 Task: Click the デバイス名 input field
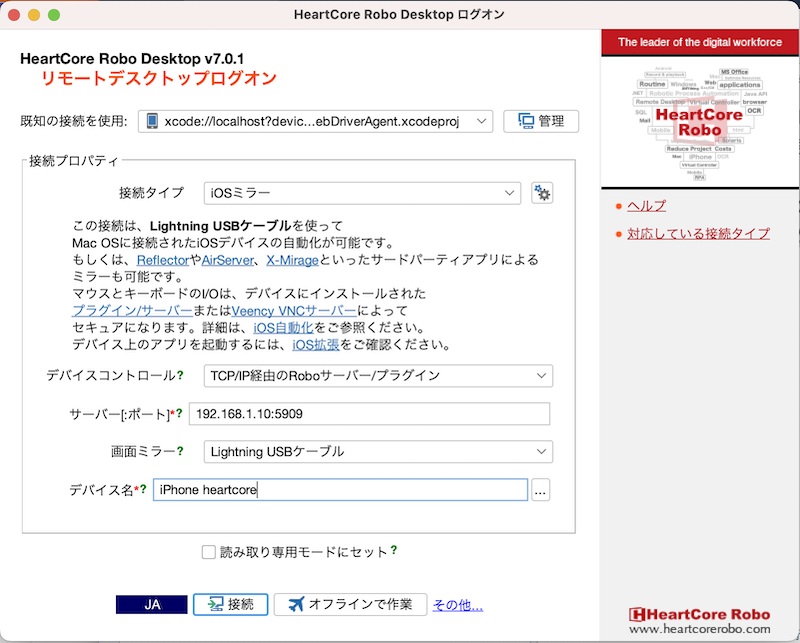[x=340, y=490]
